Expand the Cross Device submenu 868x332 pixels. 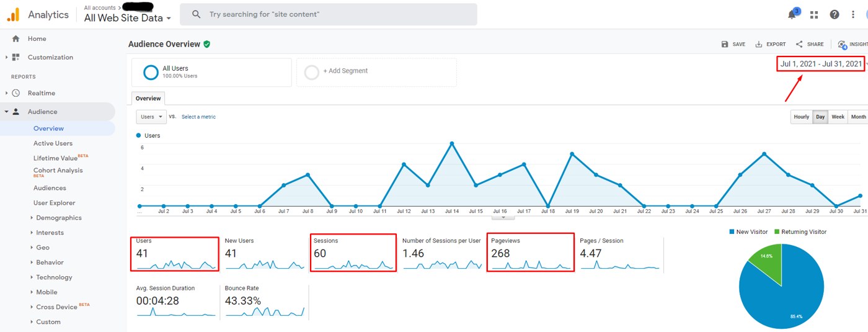click(x=32, y=307)
